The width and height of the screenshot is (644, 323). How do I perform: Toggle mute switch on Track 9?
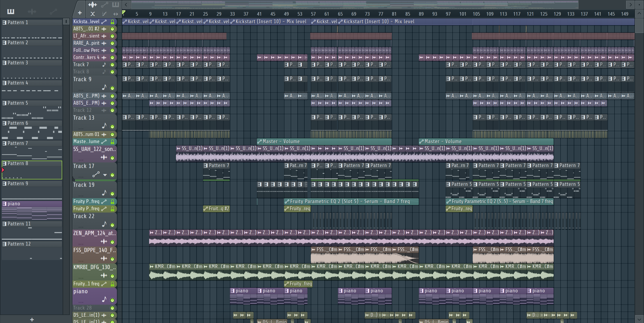pos(112,88)
